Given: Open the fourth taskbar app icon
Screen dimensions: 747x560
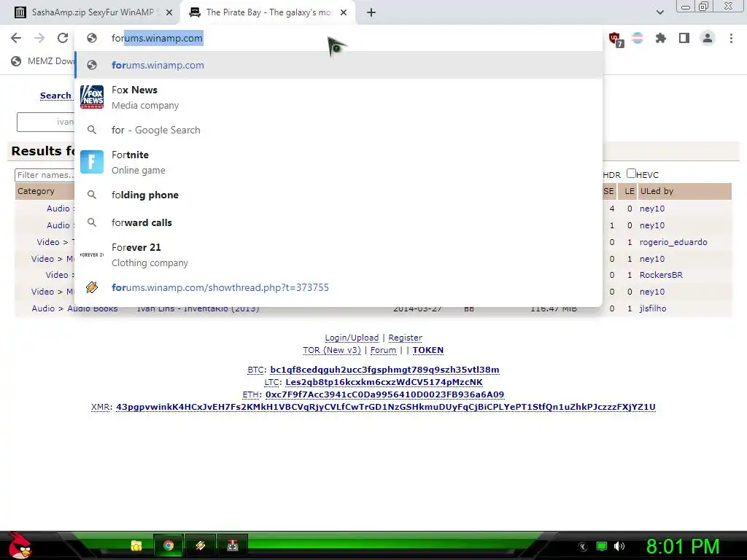Looking at the screenshot, I should tap(233, 545).
